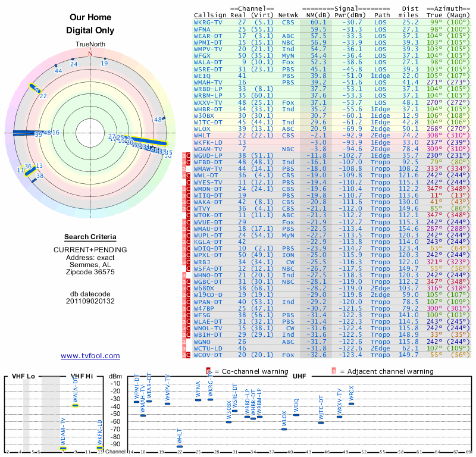Click the adjacent-channel badge on WMAW-TV row
The image size is (476, 457).
coord(184,169)
